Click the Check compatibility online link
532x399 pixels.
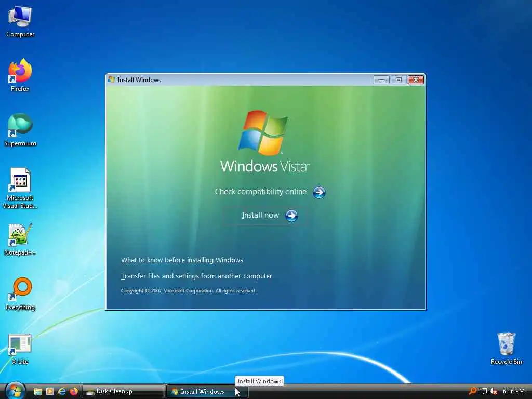261,192
